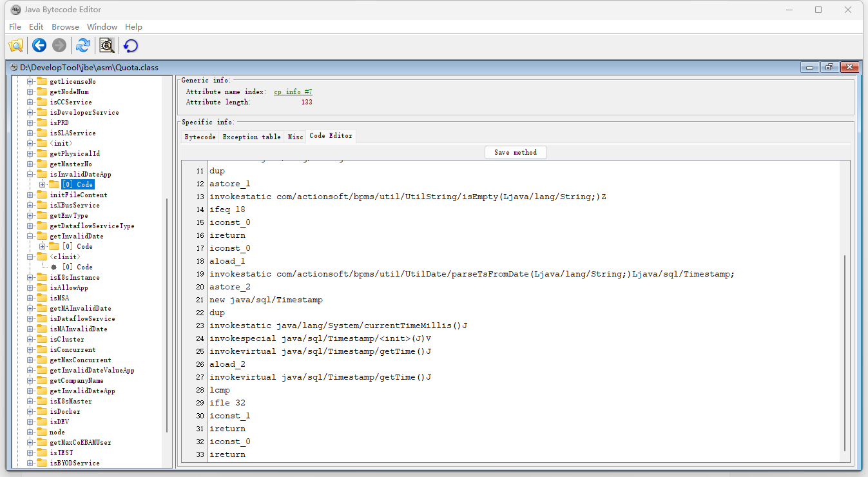868x477 pixels.
Task: Select the highlighted [0] Code under isInvalidDateApp
Action: tap(77, 184)
